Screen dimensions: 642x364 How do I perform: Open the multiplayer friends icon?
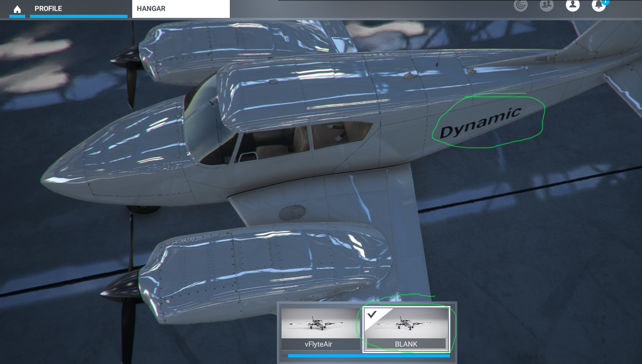546,5
